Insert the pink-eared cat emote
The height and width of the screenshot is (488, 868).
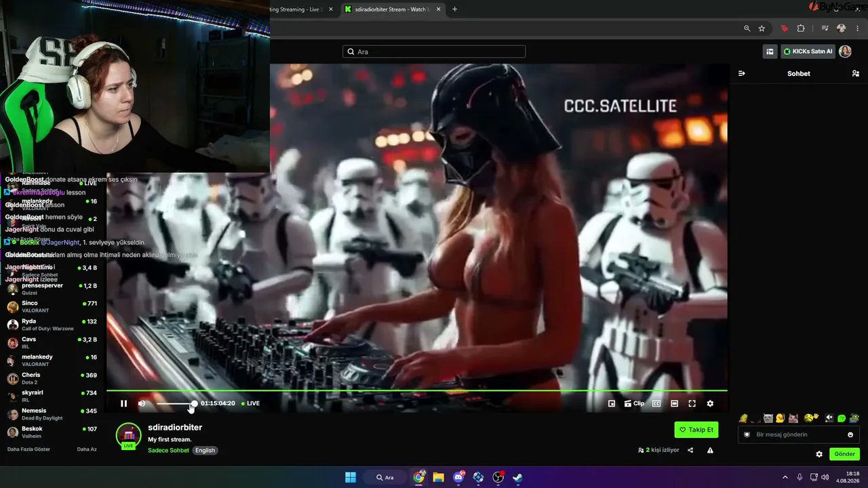[793, 418]
